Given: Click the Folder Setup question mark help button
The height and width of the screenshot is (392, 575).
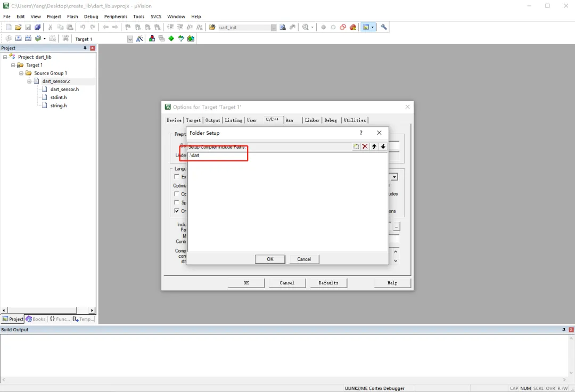Looking at the screenshot, I should (361, 133).
